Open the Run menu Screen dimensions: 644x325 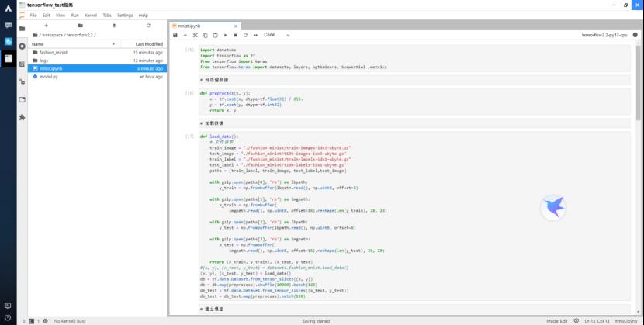74,16
